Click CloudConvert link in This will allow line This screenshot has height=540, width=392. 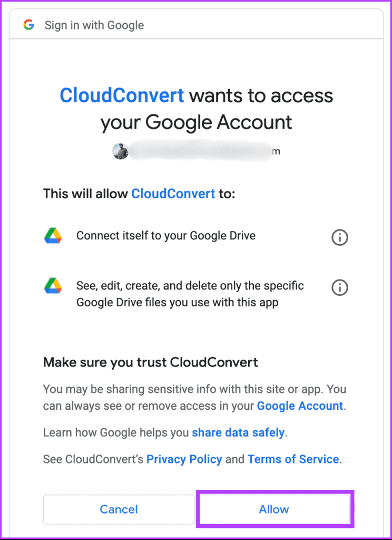(173, 194)
